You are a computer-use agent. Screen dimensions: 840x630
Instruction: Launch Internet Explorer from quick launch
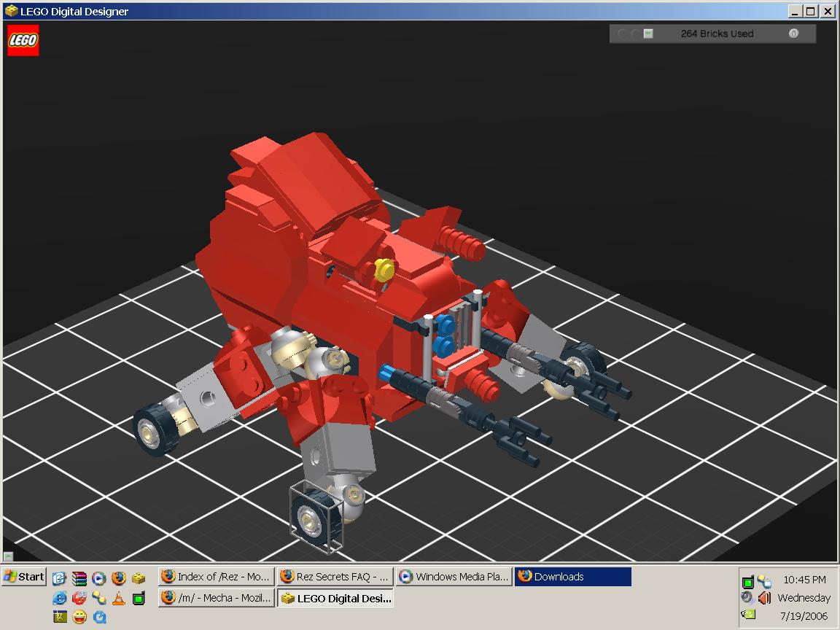60,598
